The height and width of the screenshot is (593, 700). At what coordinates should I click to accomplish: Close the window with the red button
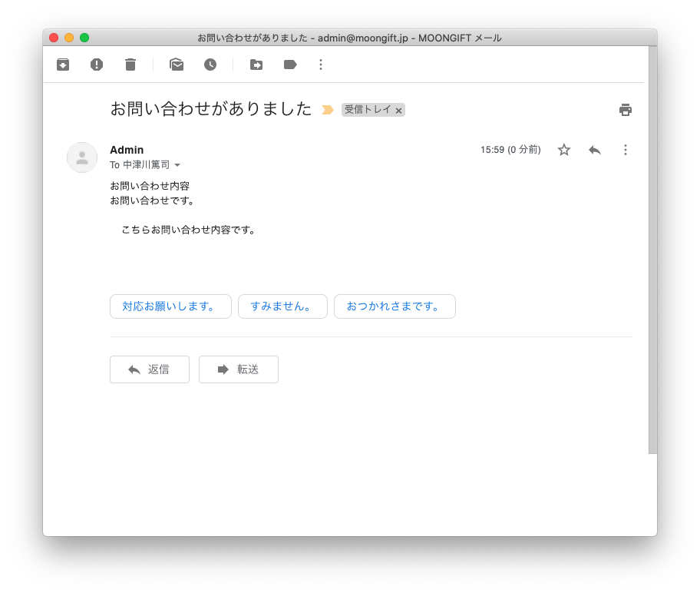pos(54,38)
